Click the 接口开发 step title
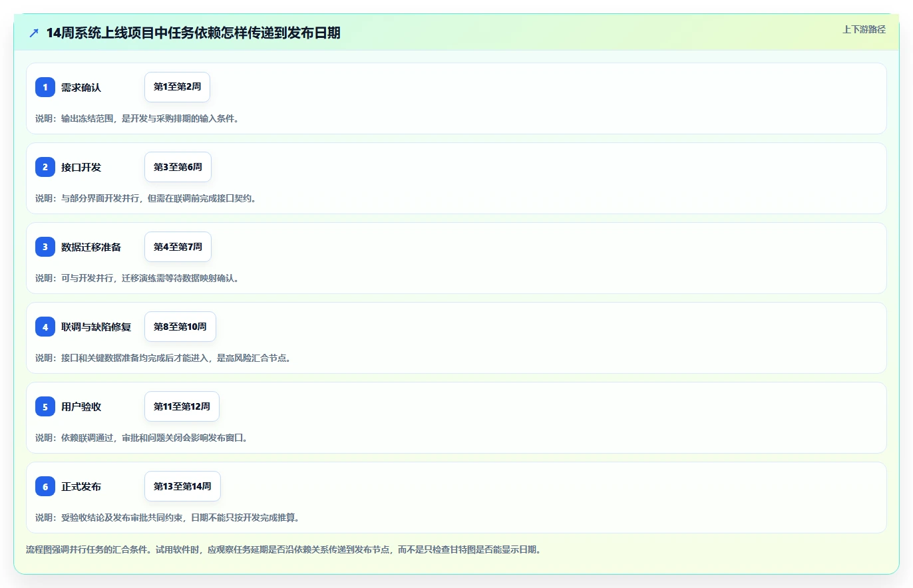Screen dimensions: 913x588 tap(81, 167)
